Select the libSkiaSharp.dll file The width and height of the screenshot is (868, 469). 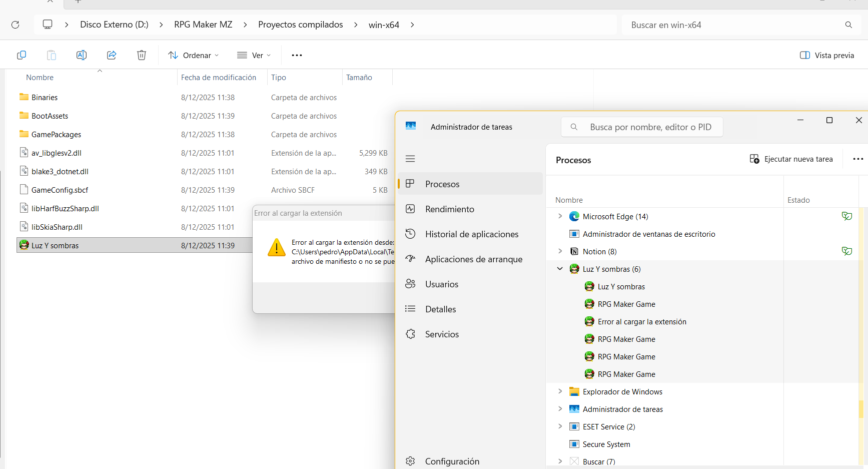click(57, 227)
